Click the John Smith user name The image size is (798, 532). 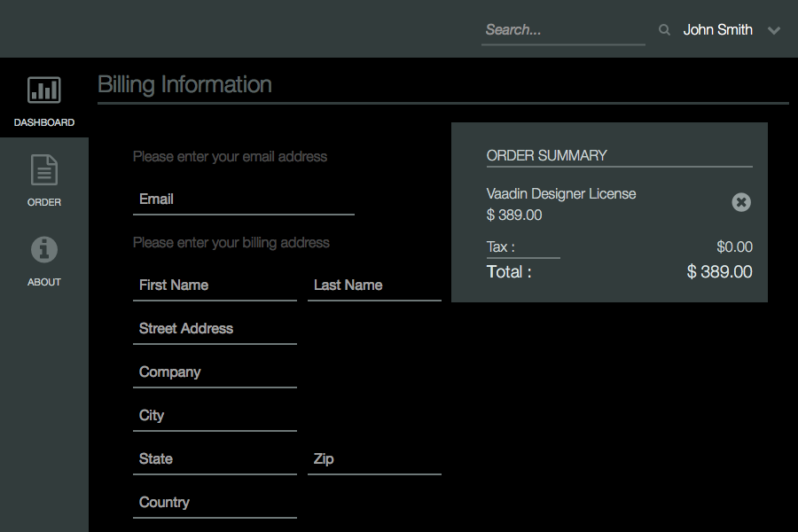717,30
